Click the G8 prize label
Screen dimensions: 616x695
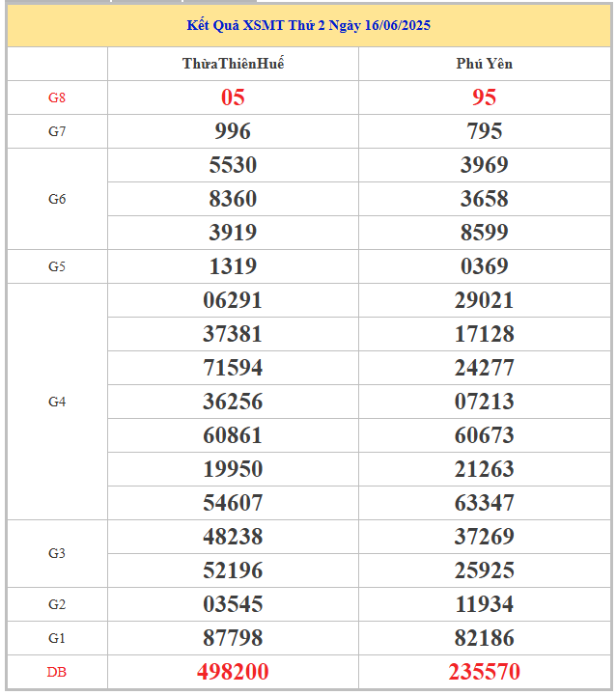[x=57, y=97]
